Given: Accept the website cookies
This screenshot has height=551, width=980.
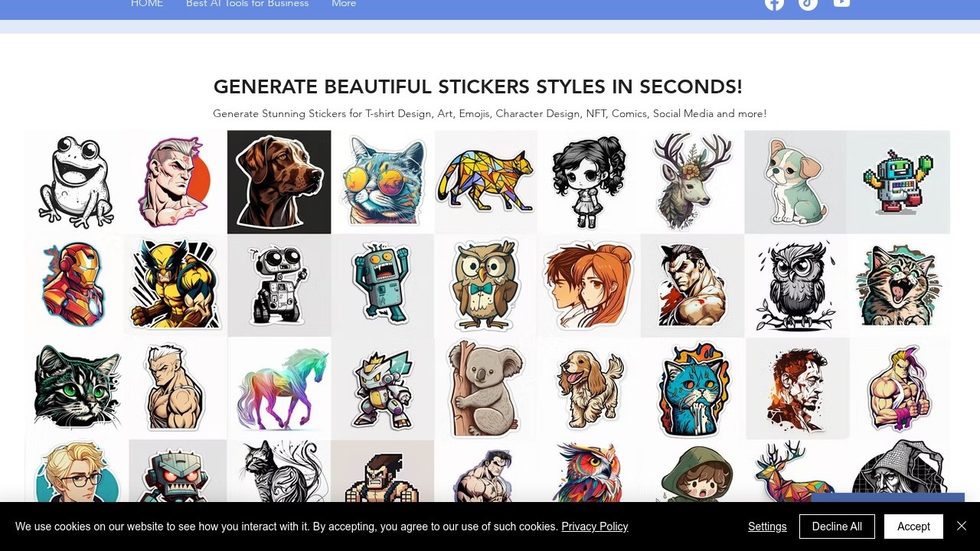Looking at the screenshot, I should pos(913,527).
